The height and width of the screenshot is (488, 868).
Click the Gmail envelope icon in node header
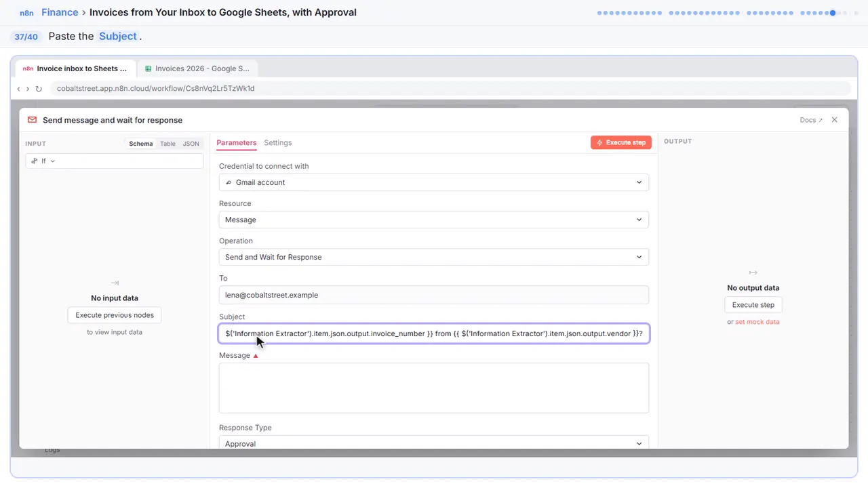tap(32, 120)
